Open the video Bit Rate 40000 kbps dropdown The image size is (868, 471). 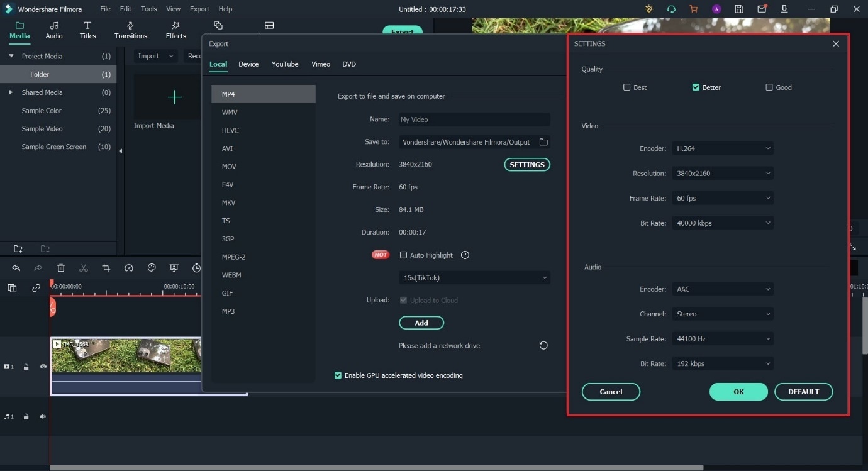(723, 223)
